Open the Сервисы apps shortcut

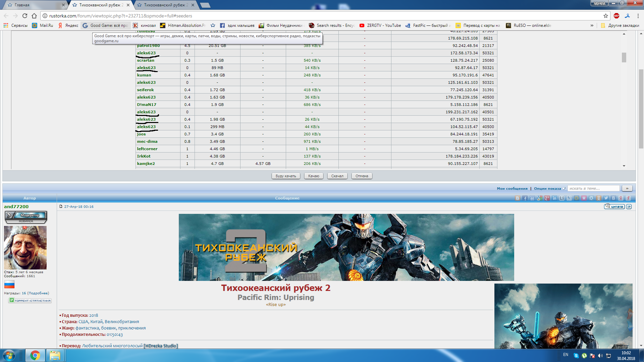click(x=15, y=25)
